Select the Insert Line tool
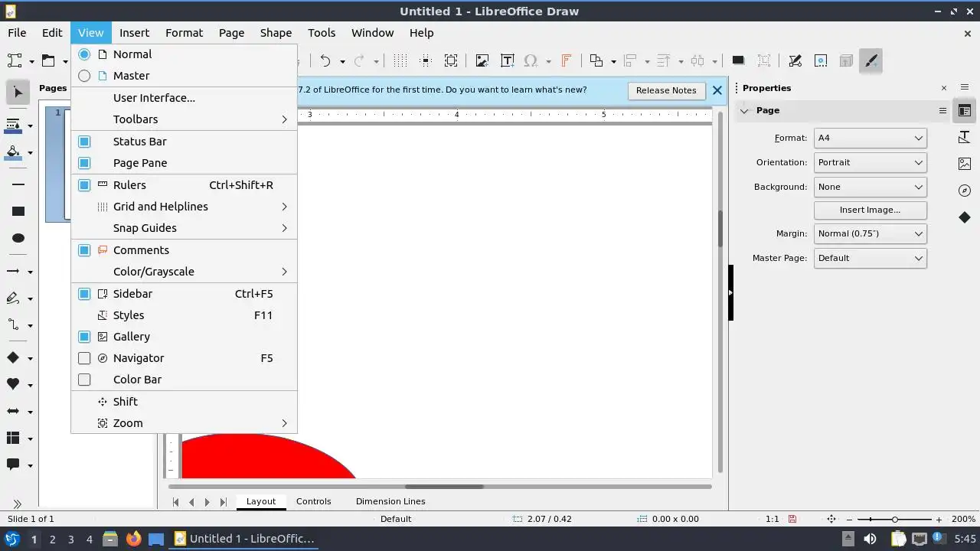The height and width of the screenshot is (551, 980). (18, 184)
